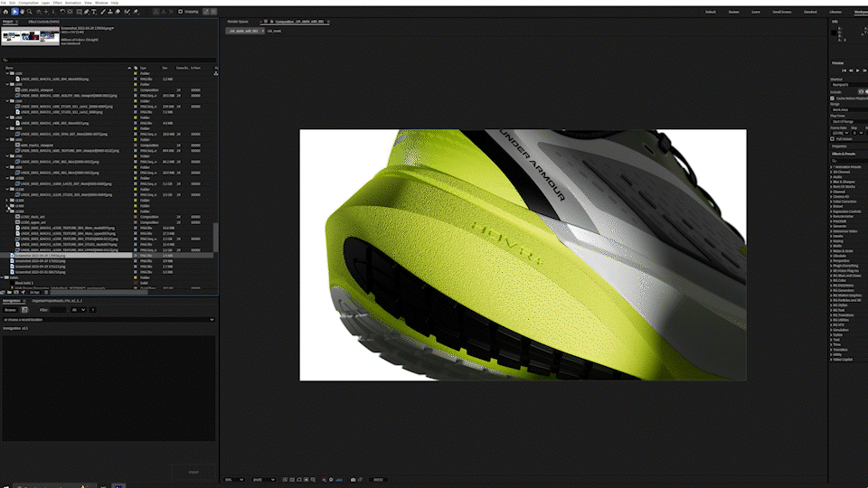Open the Composition menu
868x488 pixels.
click(28, 3)
